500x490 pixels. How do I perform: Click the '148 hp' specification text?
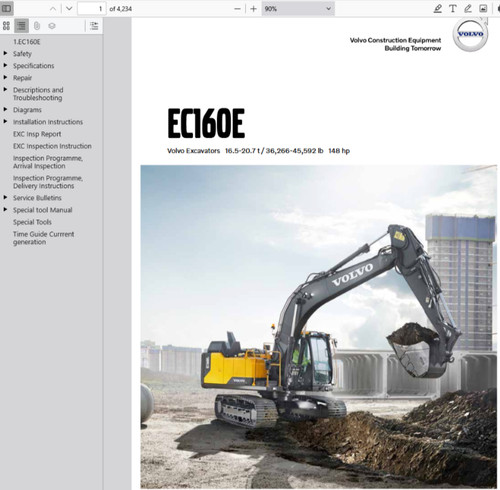339,151
